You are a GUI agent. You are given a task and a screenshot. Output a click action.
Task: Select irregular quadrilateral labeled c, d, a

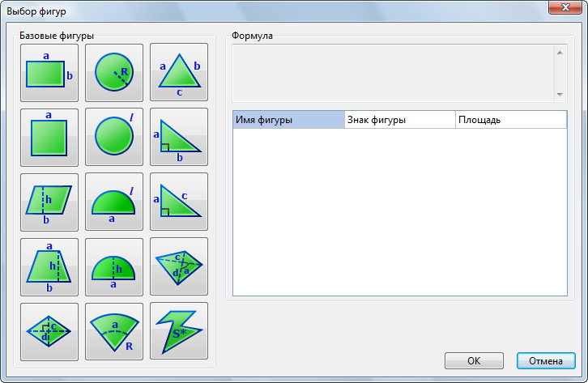click(179, 267)
